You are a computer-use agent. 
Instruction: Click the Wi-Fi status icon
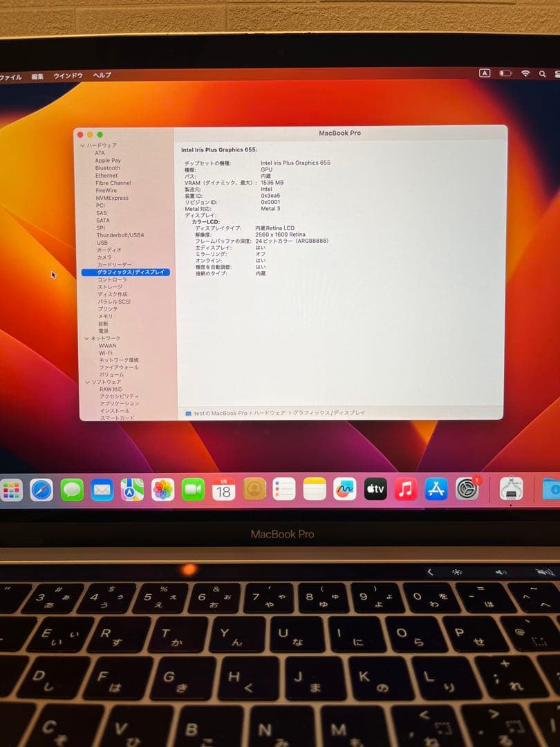525,73
